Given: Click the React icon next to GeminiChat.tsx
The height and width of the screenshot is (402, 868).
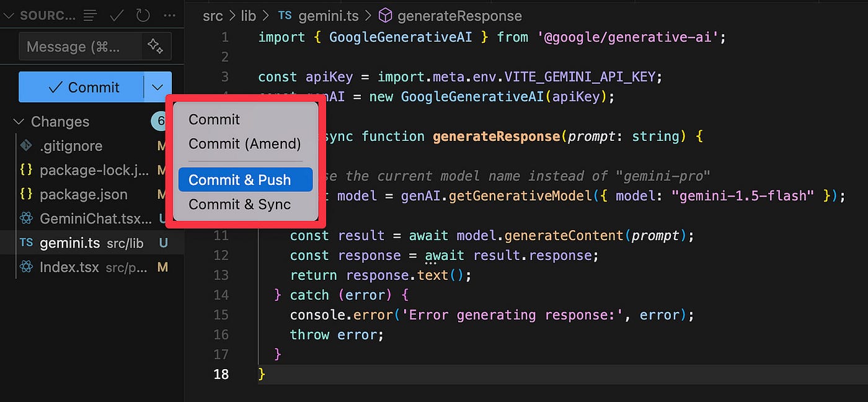Looking at the screenshot, I should (x=26, y=218).
